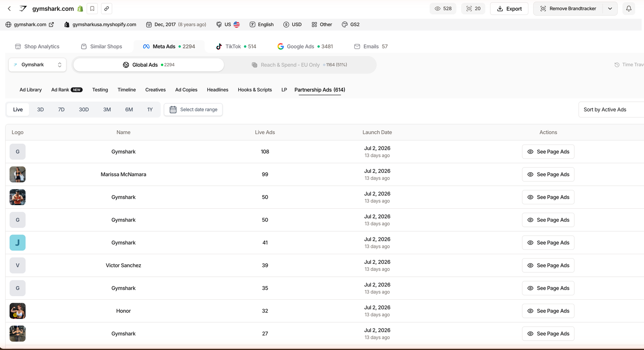Open the Select date range picker
644x350 pixels.
point(193,109)
